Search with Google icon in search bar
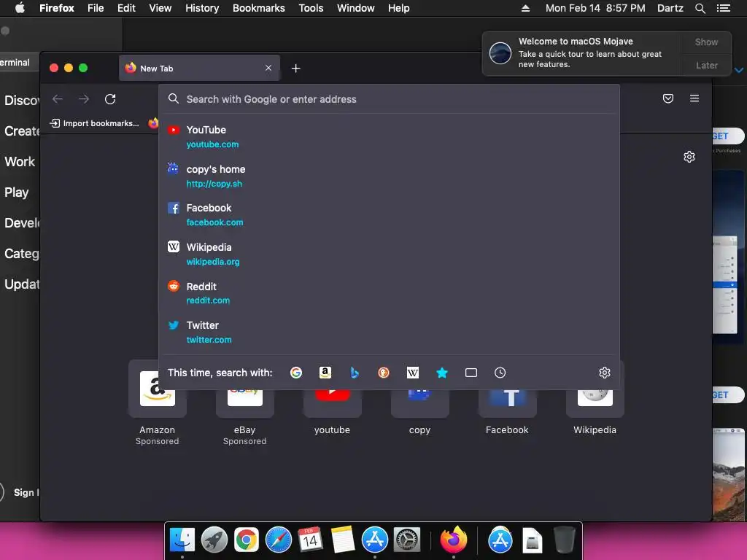The width and height of the screenshot is (747, 560). click(296, 373)
